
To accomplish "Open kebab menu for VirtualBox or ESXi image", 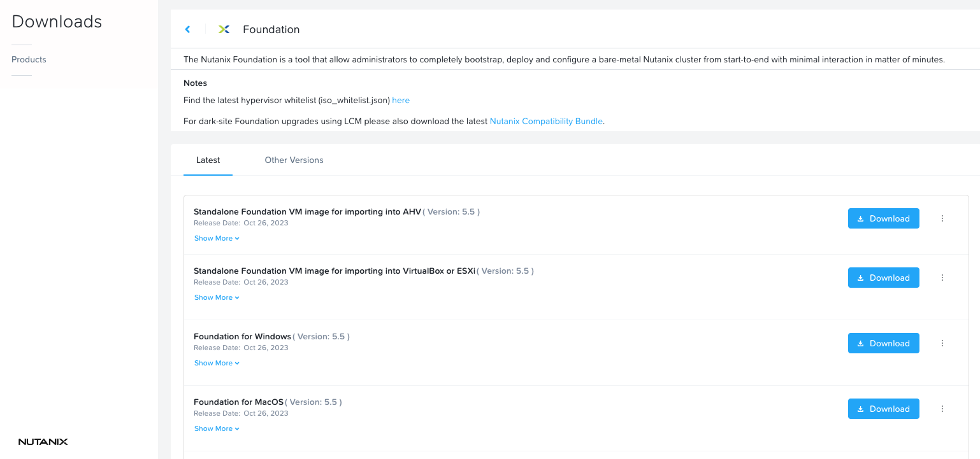I will (x=942, y=278).
